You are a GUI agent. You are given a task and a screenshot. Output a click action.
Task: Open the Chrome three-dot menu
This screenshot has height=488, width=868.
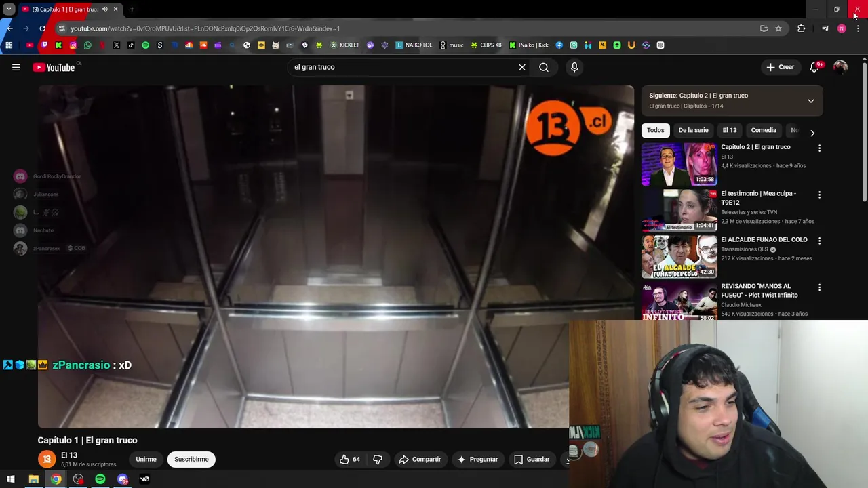click(x=858, y=28)
